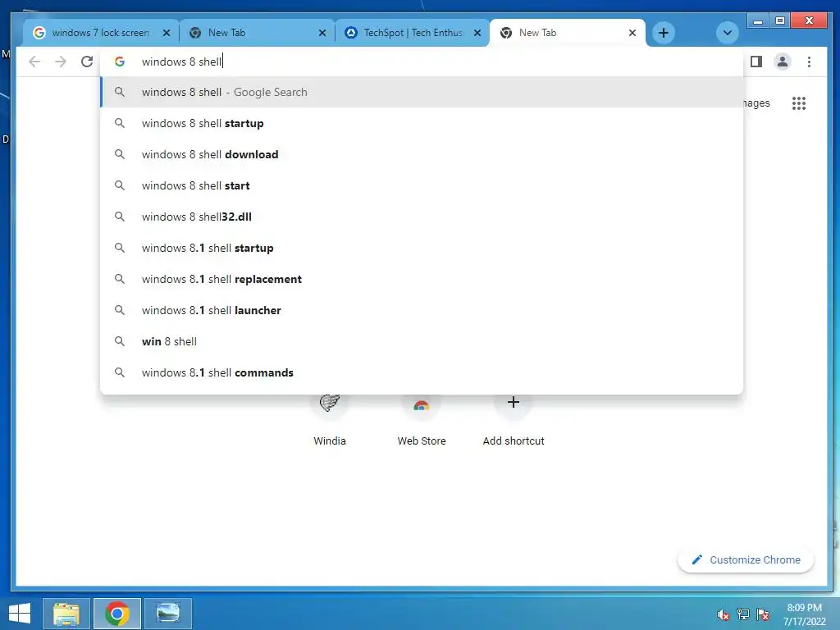Choose 'windows 8.1 shell launcher' suggestion
840x630 pixels.
422,310
